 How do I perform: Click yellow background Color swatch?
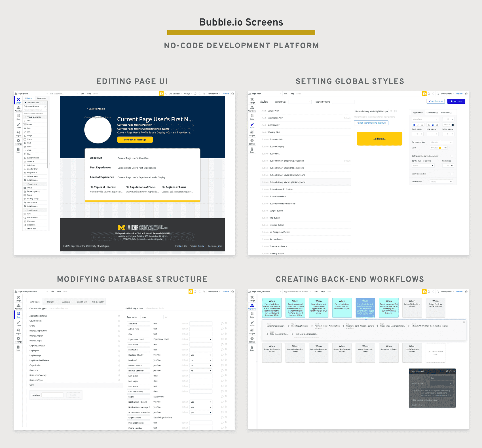[440, 148]
